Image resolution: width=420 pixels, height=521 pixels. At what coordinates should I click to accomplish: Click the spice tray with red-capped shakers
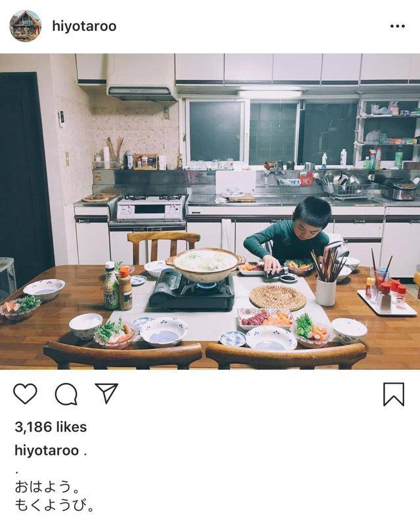tap(387, 299)
